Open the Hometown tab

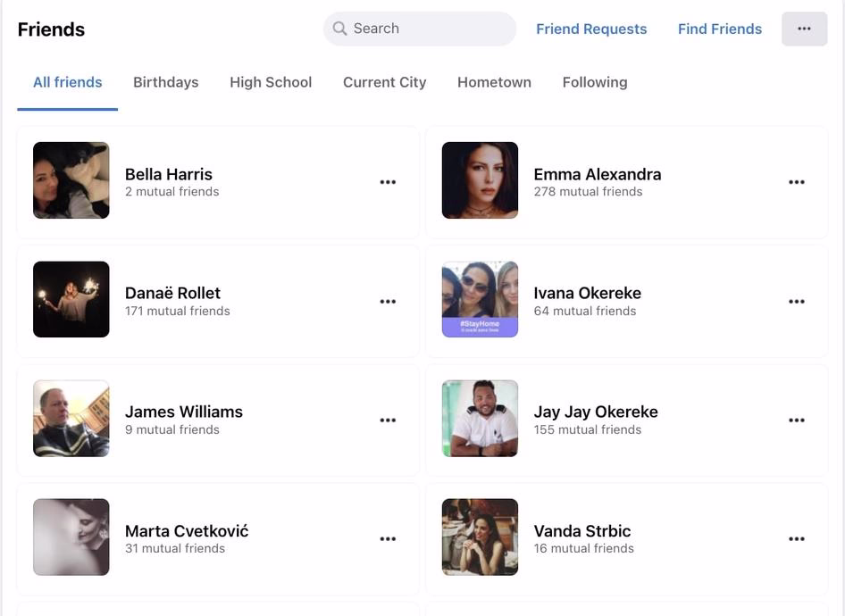point(494,81)
